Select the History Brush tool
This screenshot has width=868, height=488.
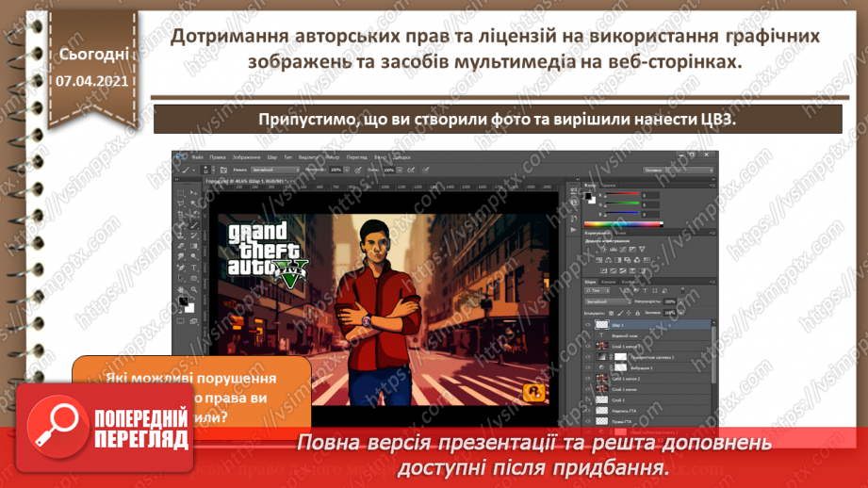pyautogui.click(x=194, y=236)
